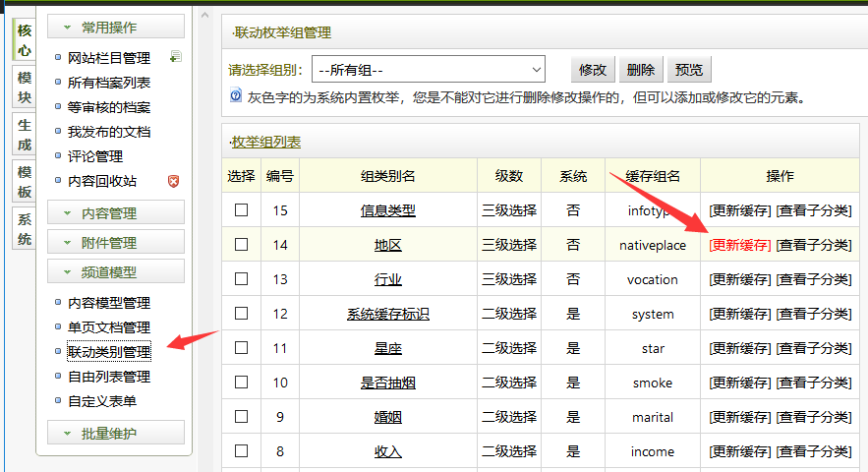Tick the checkbox for row 13 行业
Screen dimensions: 868x472
[x=242, y=278]
